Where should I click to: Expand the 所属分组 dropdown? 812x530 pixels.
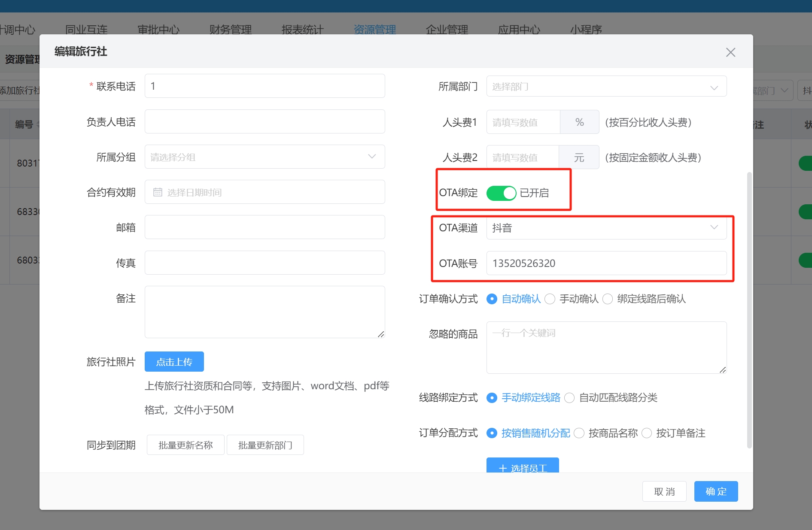click(x=265, y=157)
